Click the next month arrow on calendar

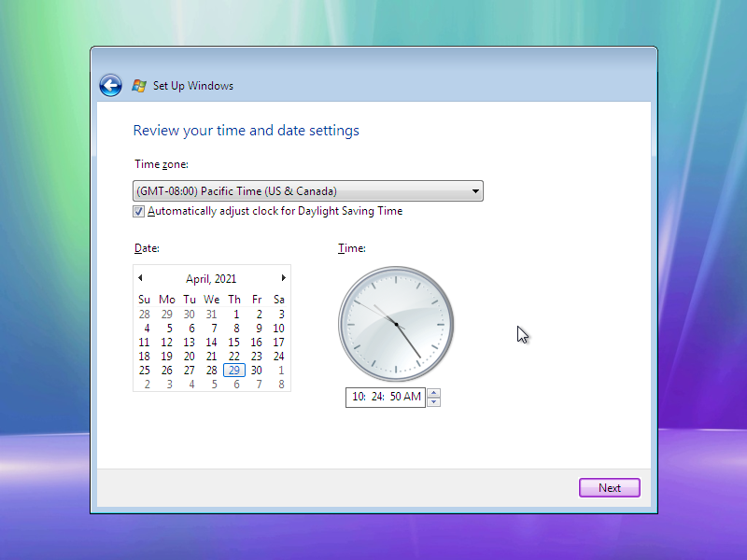click(283, 277)
